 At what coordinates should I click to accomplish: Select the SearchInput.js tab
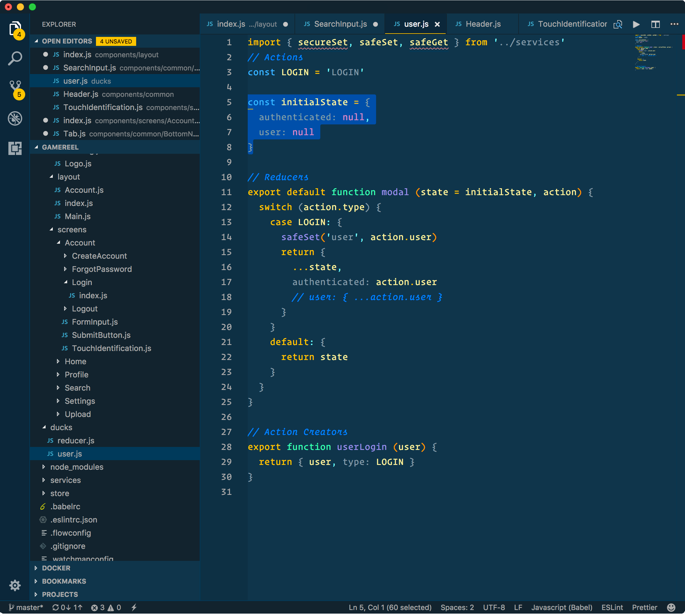tap(337, 24)
